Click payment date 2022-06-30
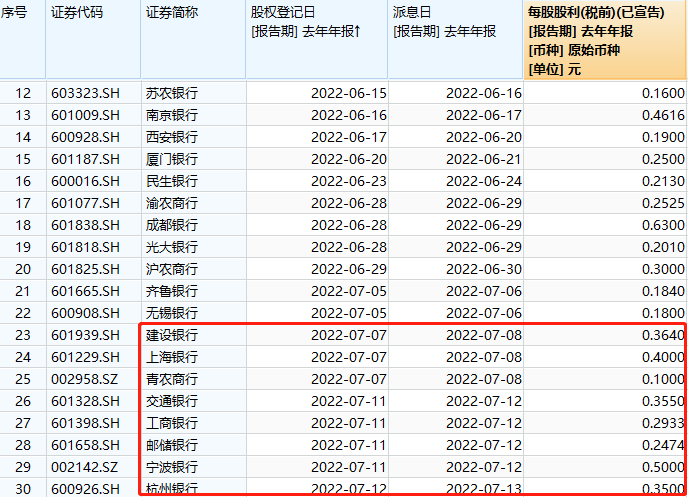Screen dimensions: 688x497 click(x=484, y=269)
